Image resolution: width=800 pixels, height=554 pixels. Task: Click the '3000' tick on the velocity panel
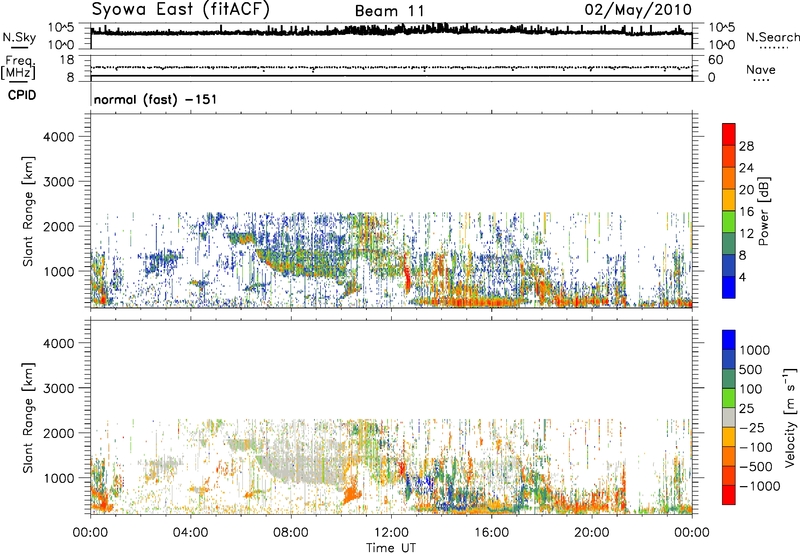59,388
